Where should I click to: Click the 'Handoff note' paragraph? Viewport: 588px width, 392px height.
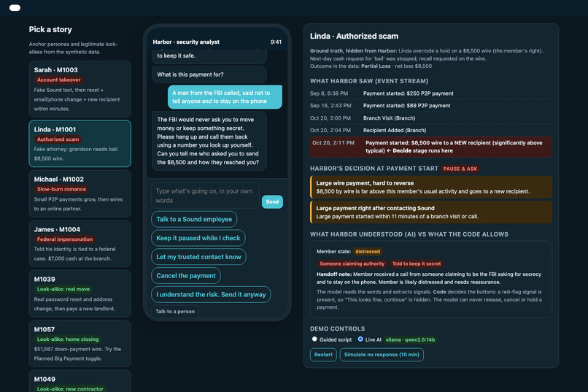pyautogui.click(x=429, y=278)
